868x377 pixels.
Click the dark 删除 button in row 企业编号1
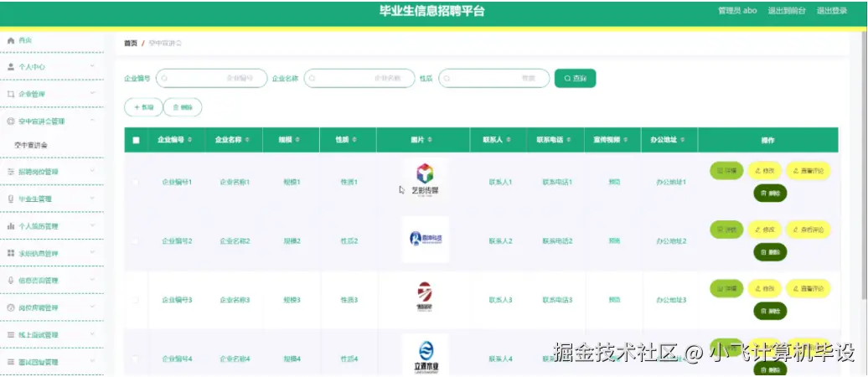pyautogui.click(x=770, y=194)
